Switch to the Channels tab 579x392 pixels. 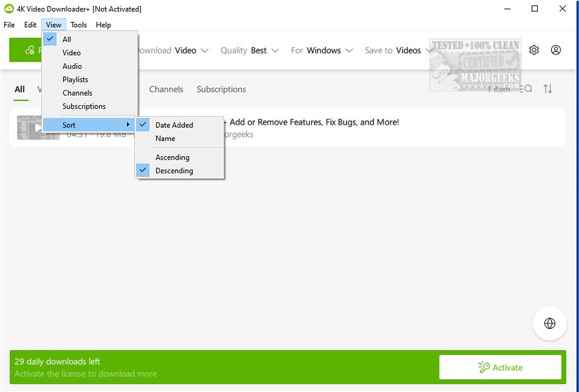point(166,89)
